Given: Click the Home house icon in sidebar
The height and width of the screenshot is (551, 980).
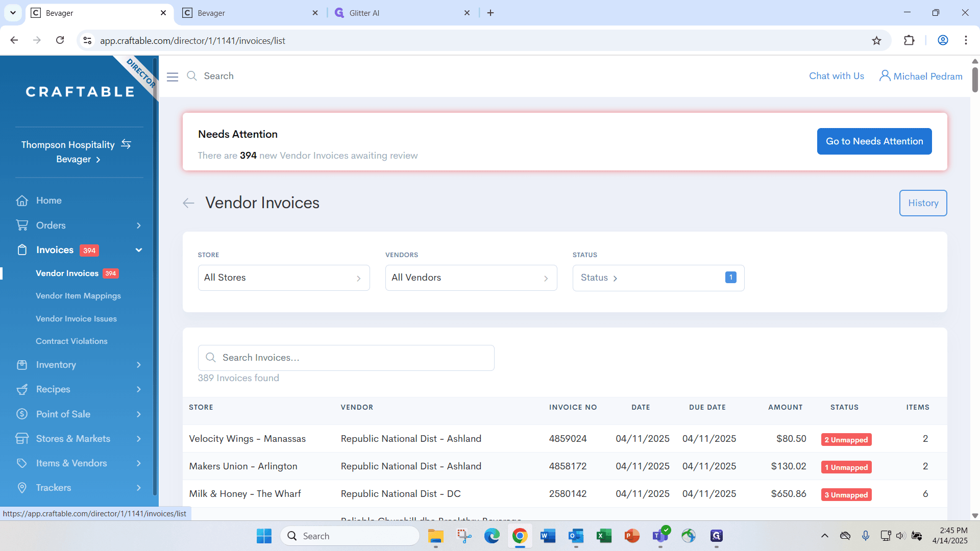Looking at the screenshot, I should tap(22, 201).
